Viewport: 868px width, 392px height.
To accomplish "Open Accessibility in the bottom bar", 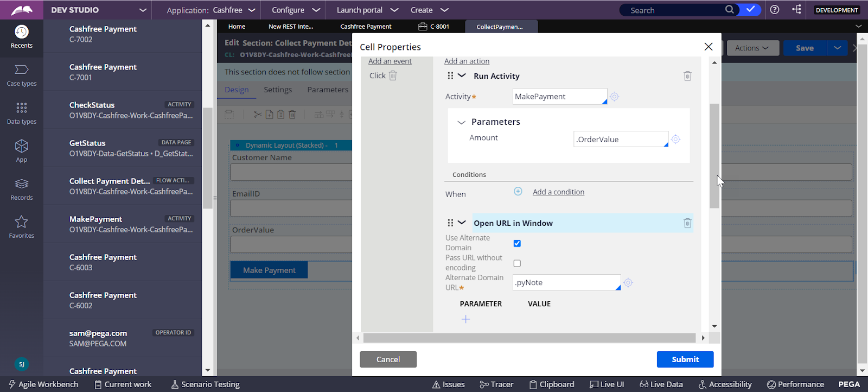I will click(x=725, y=384).
